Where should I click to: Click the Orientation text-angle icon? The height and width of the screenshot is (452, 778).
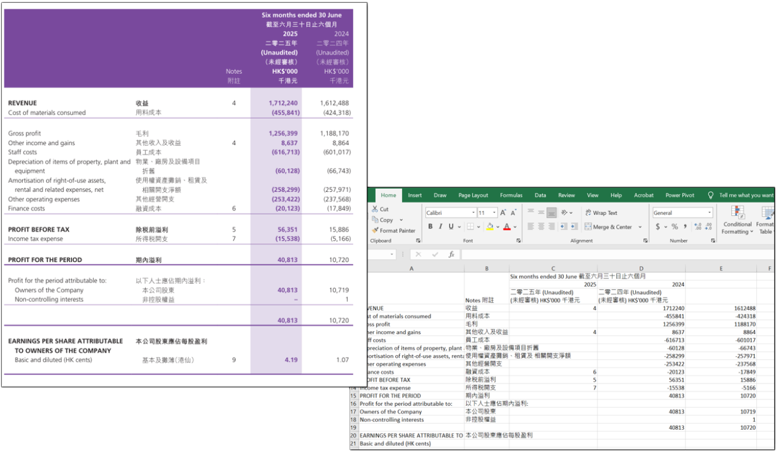point(564,212)
